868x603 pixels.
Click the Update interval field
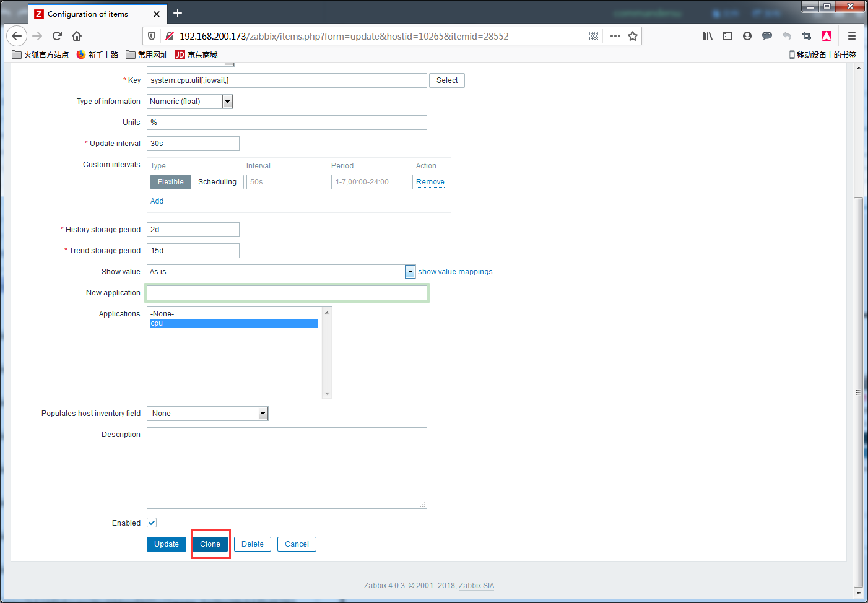point(193,144)
